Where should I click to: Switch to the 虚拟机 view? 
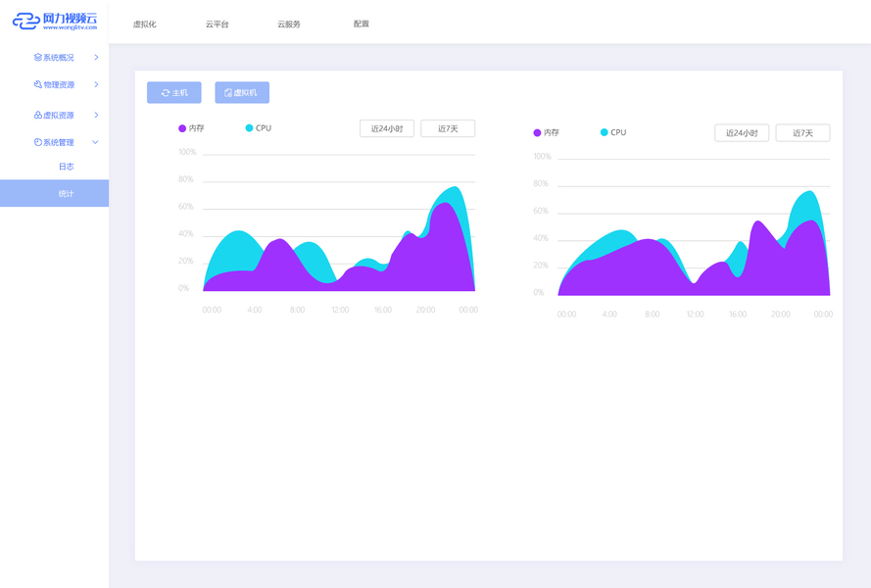(x=242, y=93)
